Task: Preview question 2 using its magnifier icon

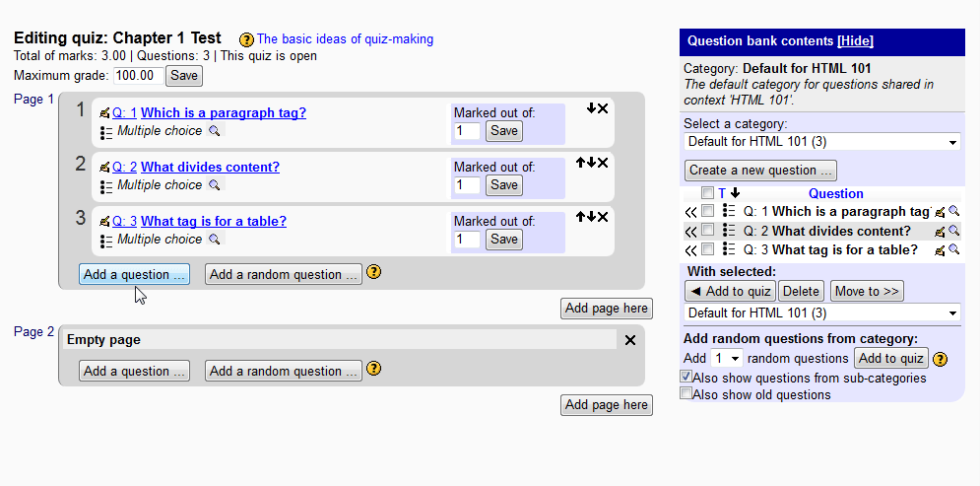Action: tap(214, 184)
